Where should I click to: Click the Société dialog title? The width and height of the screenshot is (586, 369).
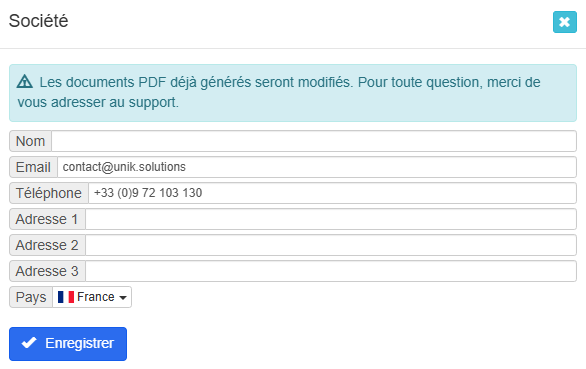point(38,21)
